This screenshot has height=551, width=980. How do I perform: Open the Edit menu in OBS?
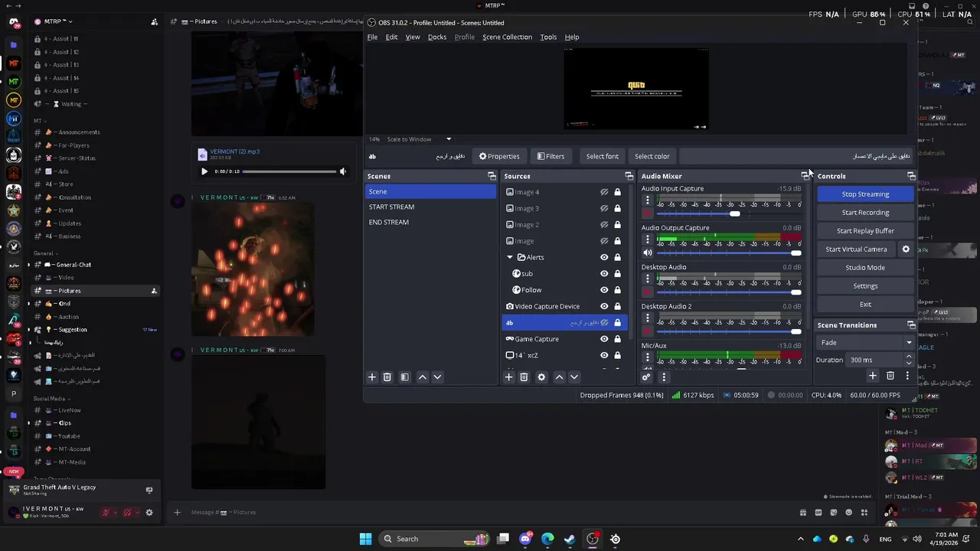[x=391, y=37]
